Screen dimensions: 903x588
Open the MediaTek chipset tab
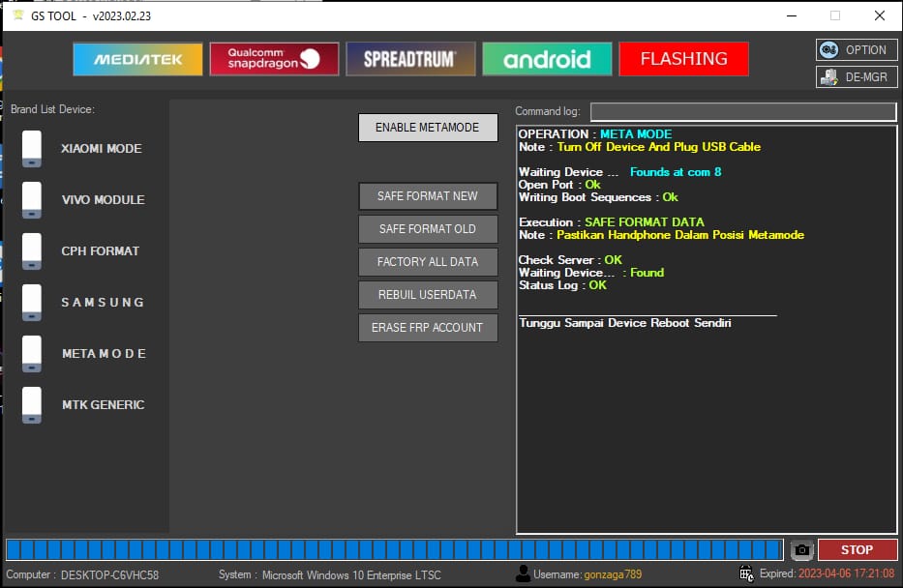coord(137,59)
